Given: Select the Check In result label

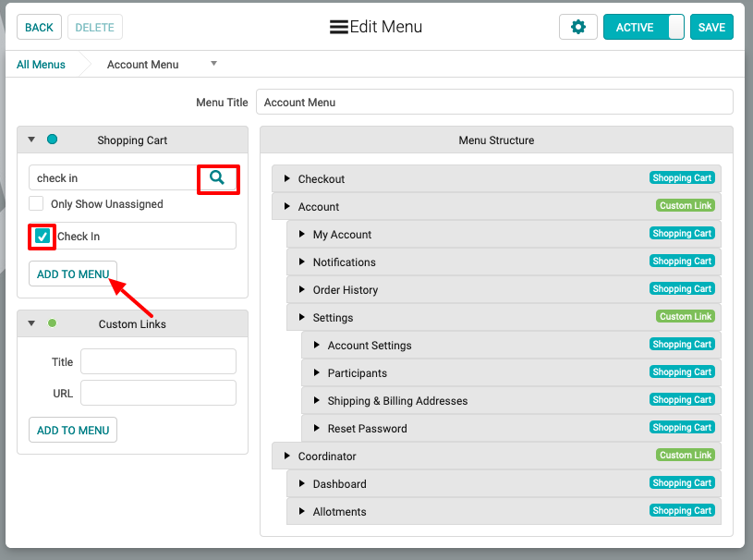Looking at the screenshot, I should click(79, 237).
